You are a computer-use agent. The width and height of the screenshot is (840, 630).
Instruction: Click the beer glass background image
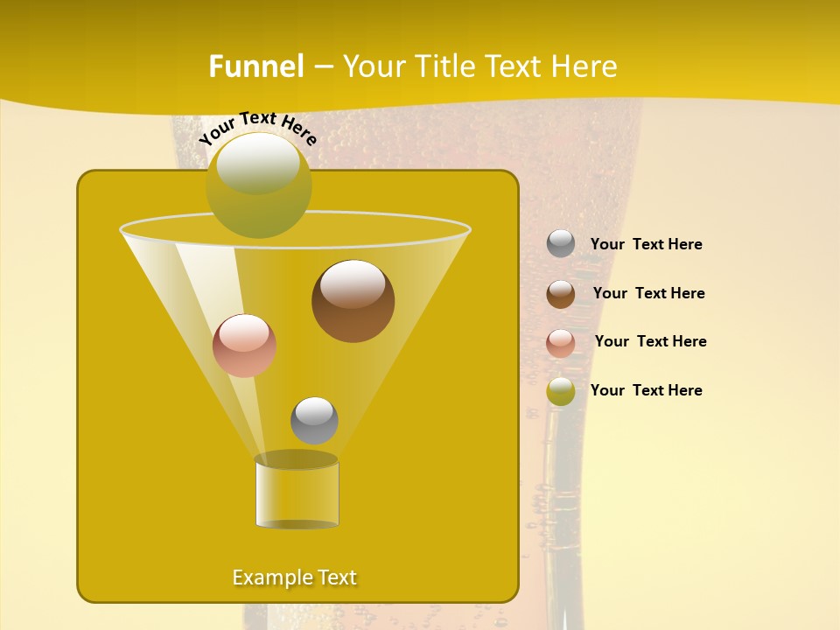[x=595, y=490]
